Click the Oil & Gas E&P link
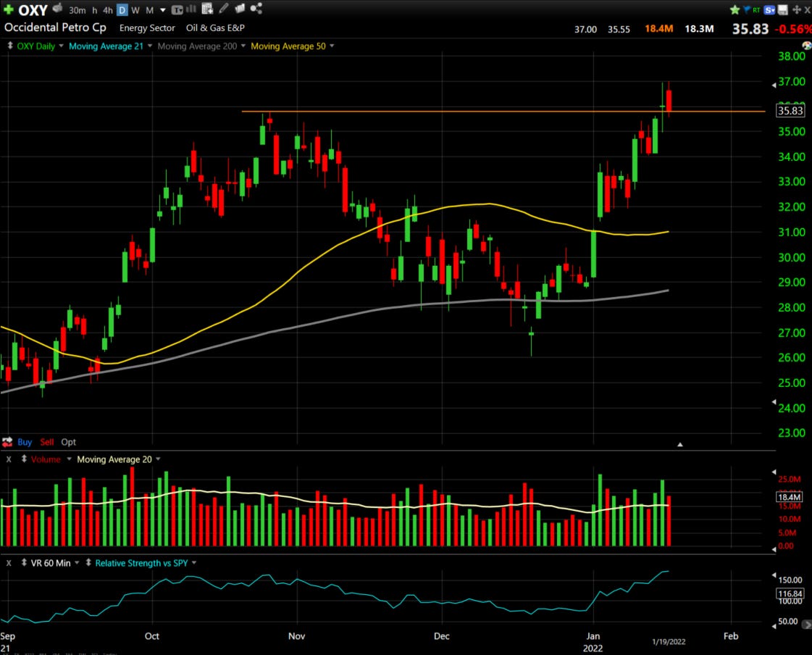Viewport: 812px width, 655px height. click(215, 28)
